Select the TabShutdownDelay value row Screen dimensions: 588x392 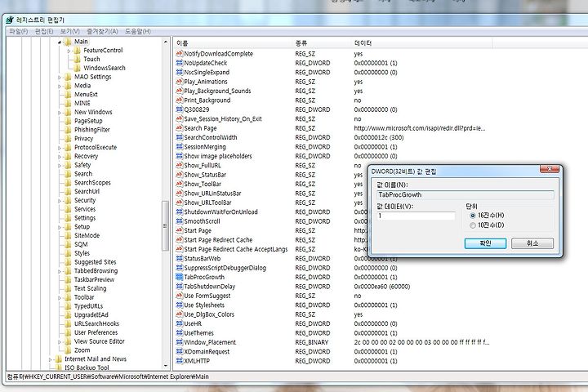click(210, 287)
